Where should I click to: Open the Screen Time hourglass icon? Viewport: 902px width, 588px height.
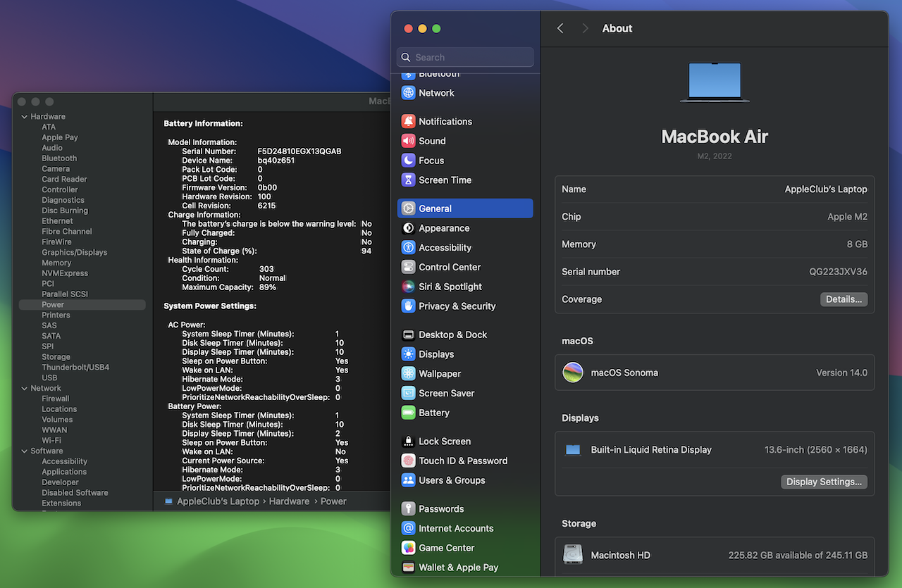point(408,180)
